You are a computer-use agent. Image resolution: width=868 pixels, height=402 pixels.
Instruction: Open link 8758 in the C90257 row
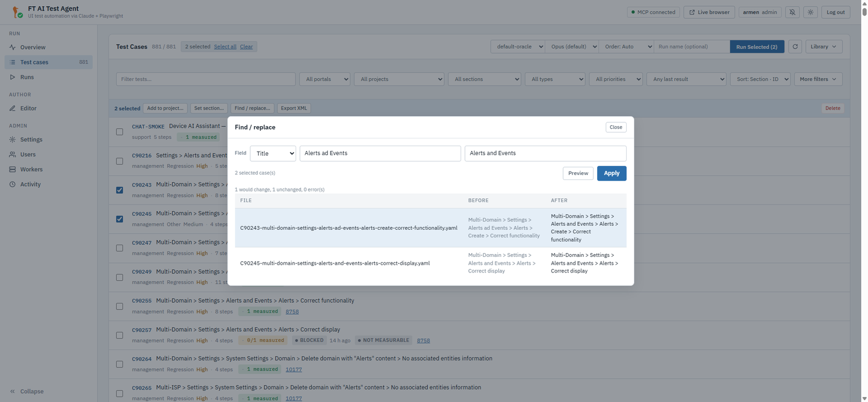[423, 341]
